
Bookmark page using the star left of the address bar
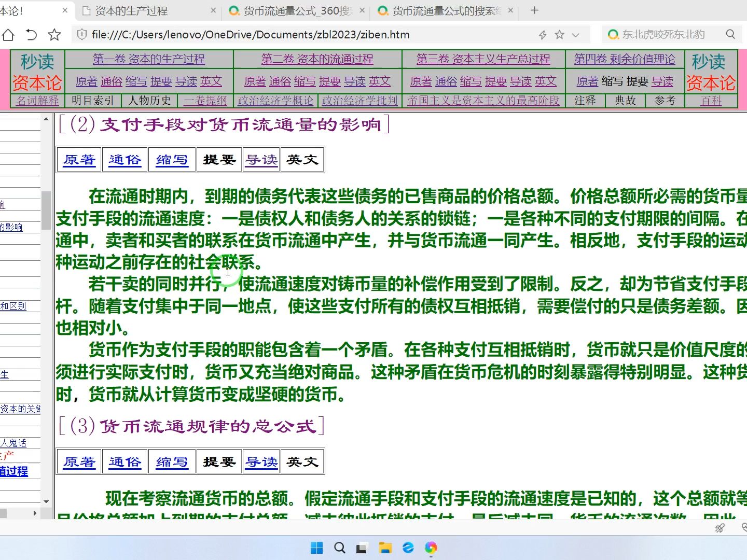point(54,35)
